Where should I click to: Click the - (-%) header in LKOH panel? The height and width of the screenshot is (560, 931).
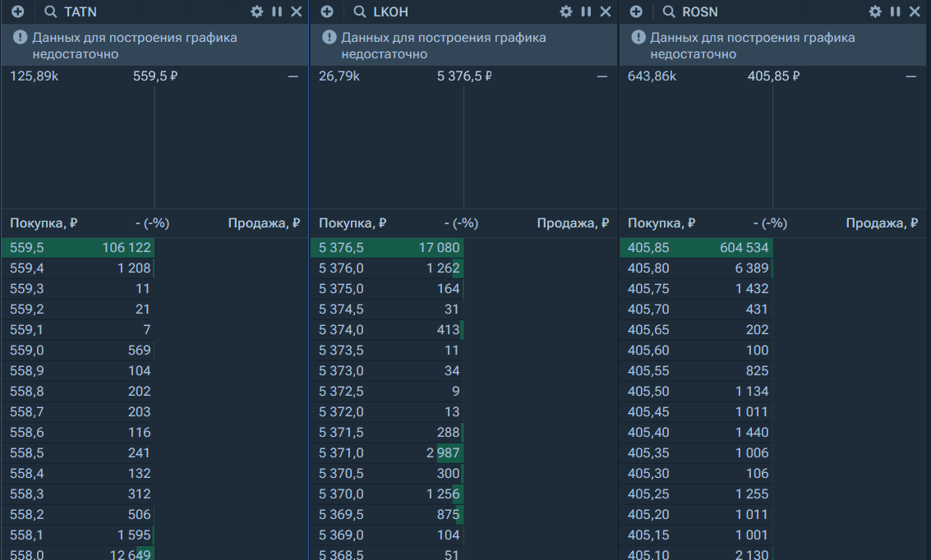click(x=461, y=223)
